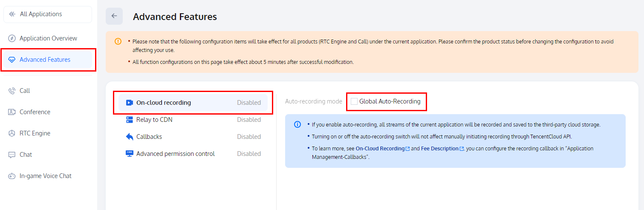Go to Advanced Features in the sidebar
Screen dimensions: 644x210
(45, 60)
